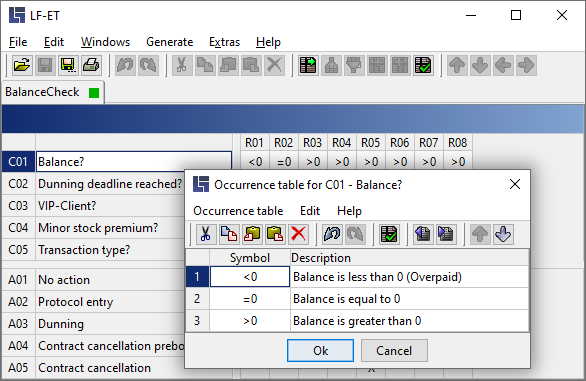
Task: Click rule column header R05
Action: (x=370, y=142)
